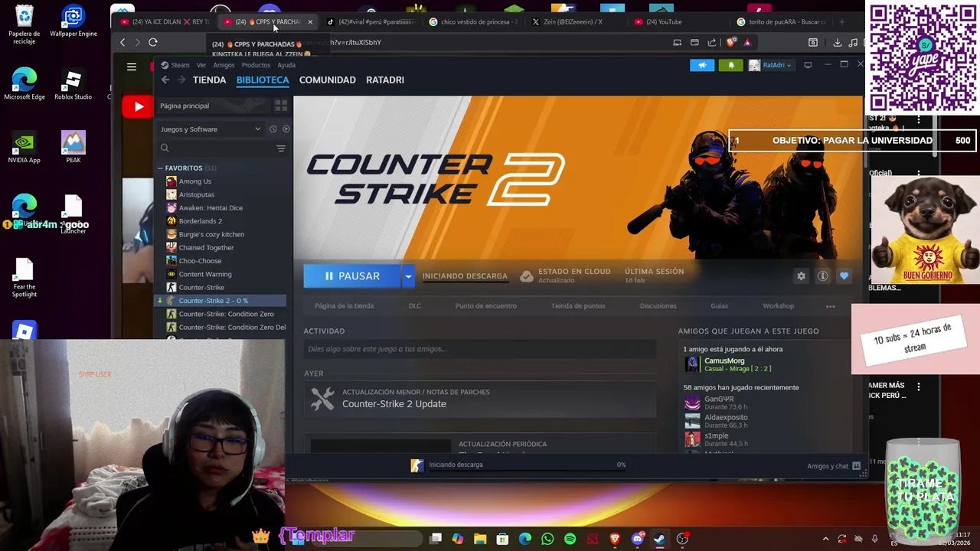
Task: Go back with Steam's back arrow
Action: click(x=165, y=80)
